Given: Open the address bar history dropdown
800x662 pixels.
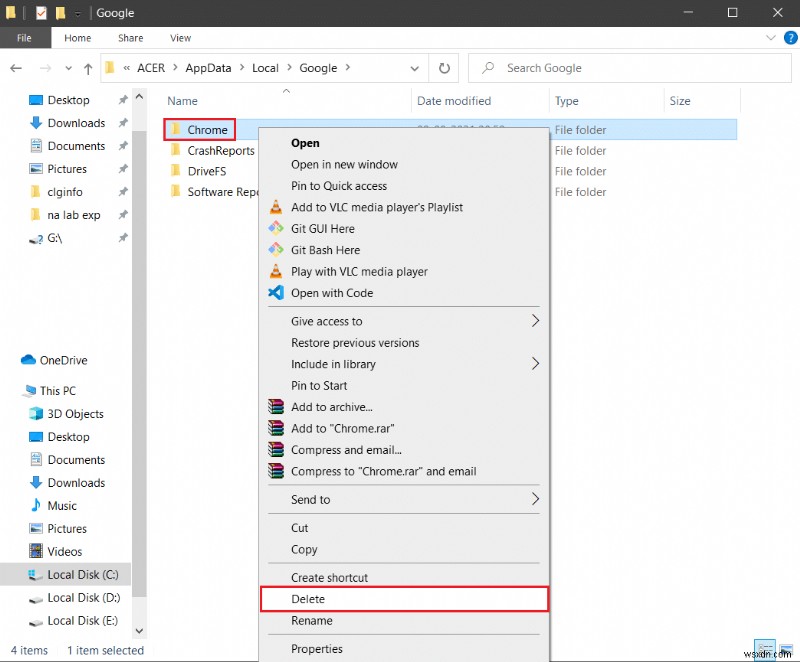Looking at the screenshot, I should coord(414,68).
